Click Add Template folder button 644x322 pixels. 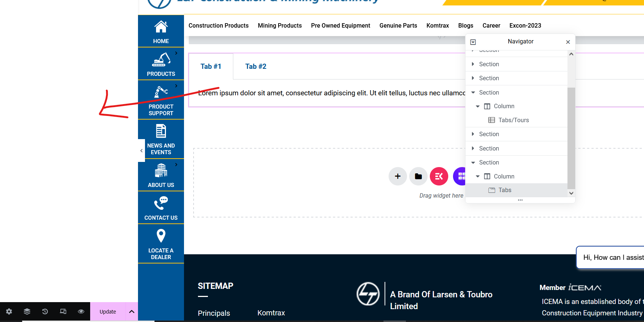[x=418, y=176]
